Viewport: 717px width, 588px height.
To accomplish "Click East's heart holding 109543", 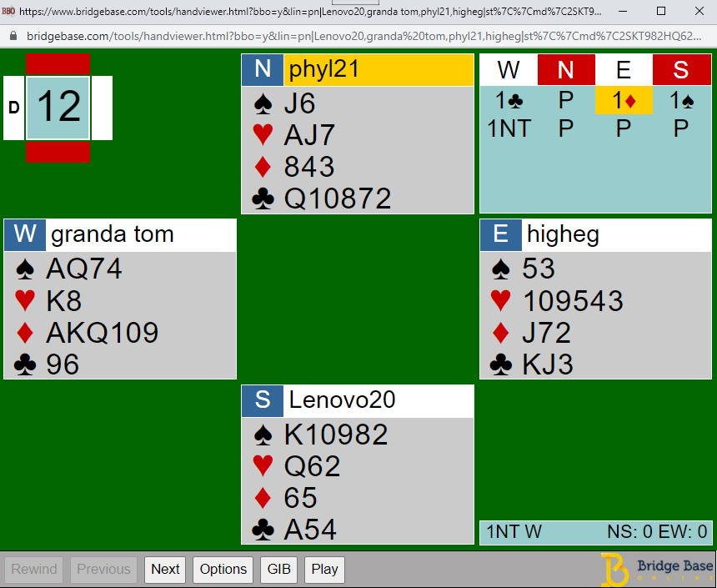I will 573,300.
